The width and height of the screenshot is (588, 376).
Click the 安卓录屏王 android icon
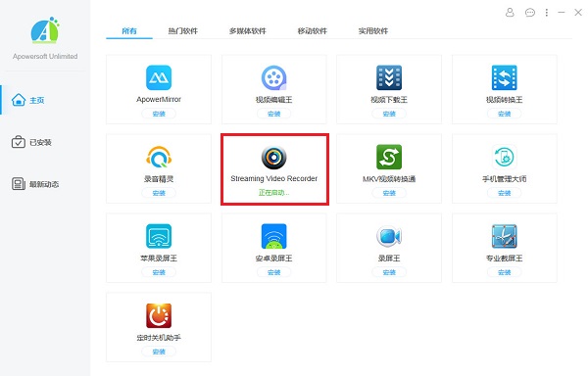pos(273,236)
